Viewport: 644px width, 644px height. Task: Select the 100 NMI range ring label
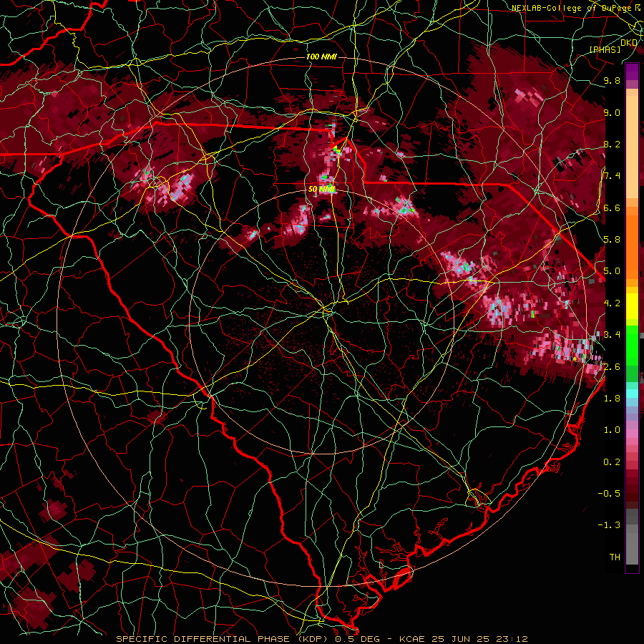[321, 57]
